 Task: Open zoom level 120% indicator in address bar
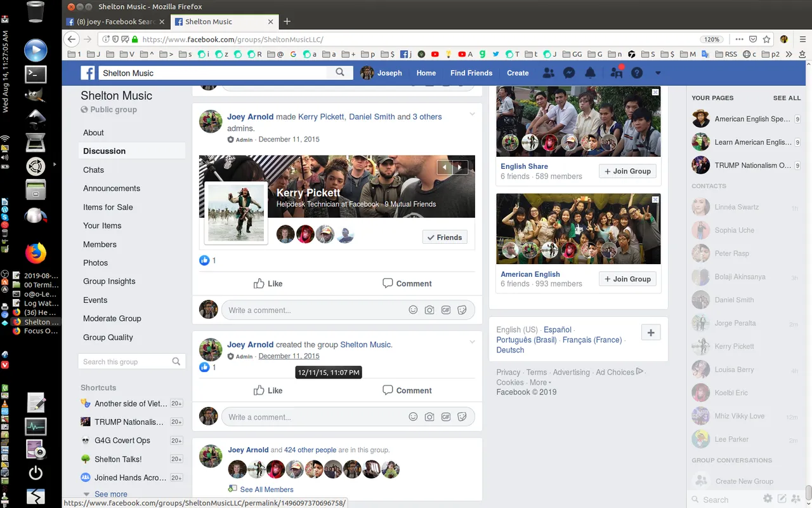[x=712, y=39]
